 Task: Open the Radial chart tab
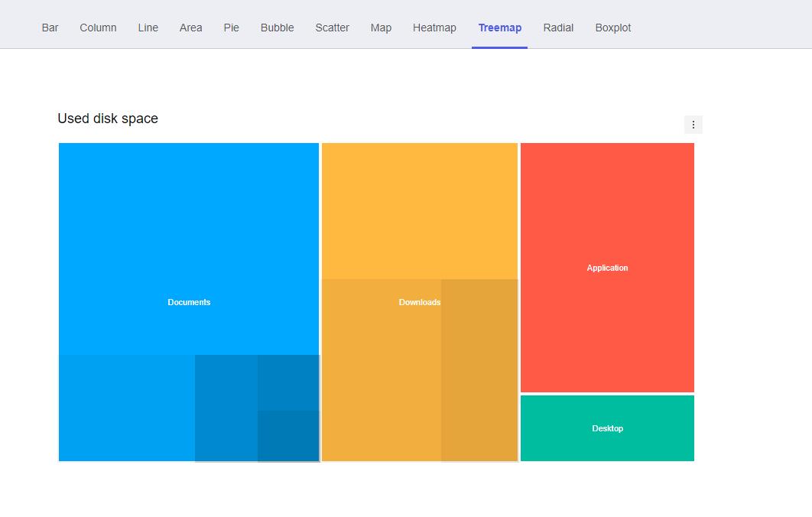558,28
